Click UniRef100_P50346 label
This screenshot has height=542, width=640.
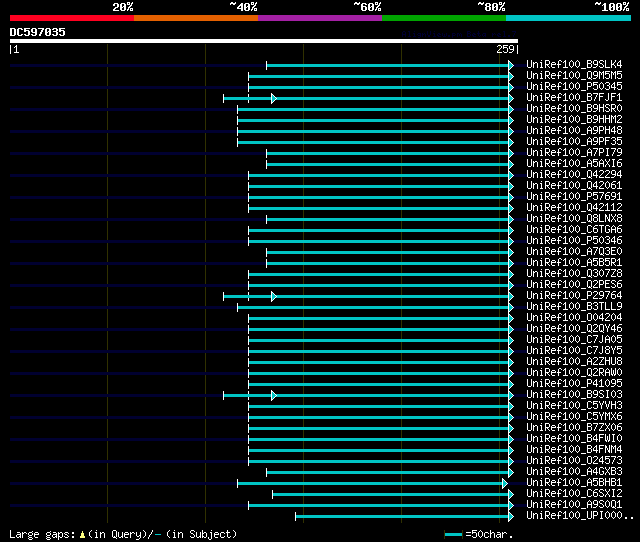tap(574, 241)
